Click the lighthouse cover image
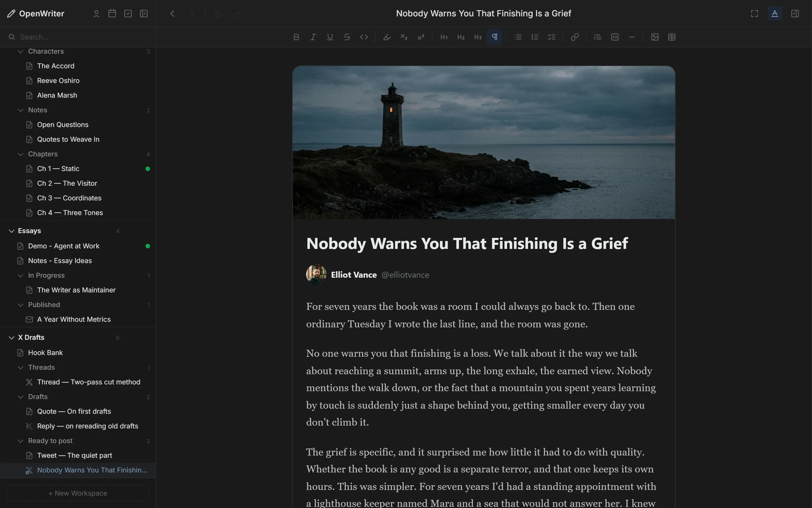The width and height of the screenshot is (812, 508). [484, 143]
